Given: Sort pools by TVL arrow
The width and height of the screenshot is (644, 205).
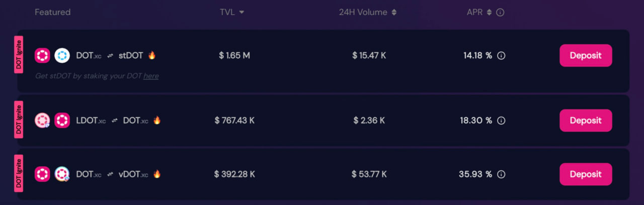Looking at the screenshot, I should click(242, 12).
